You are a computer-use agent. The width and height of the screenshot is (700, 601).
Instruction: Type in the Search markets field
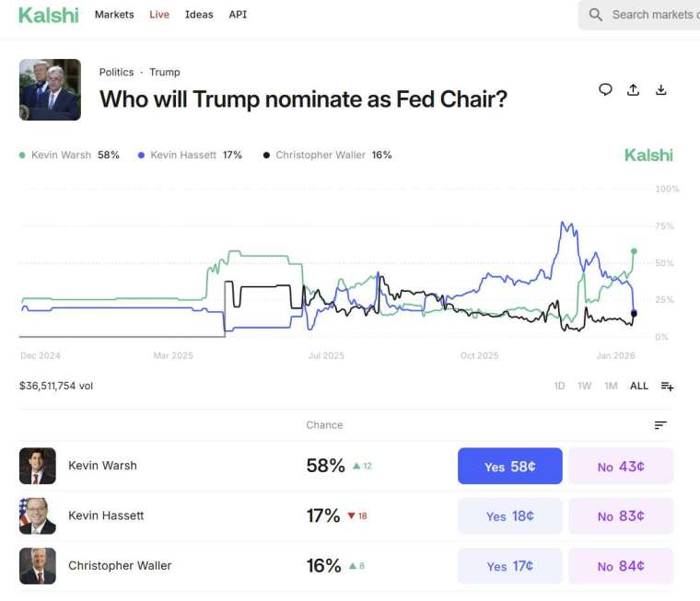coord(652,15)
